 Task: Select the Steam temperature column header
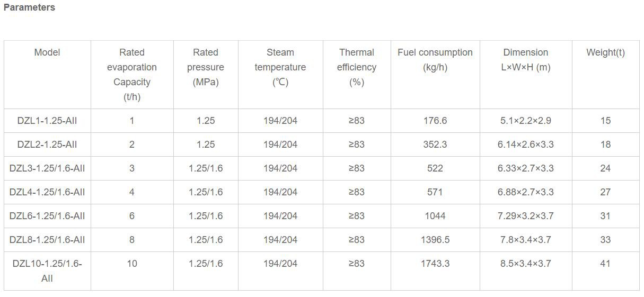click(x=280, y=67)
